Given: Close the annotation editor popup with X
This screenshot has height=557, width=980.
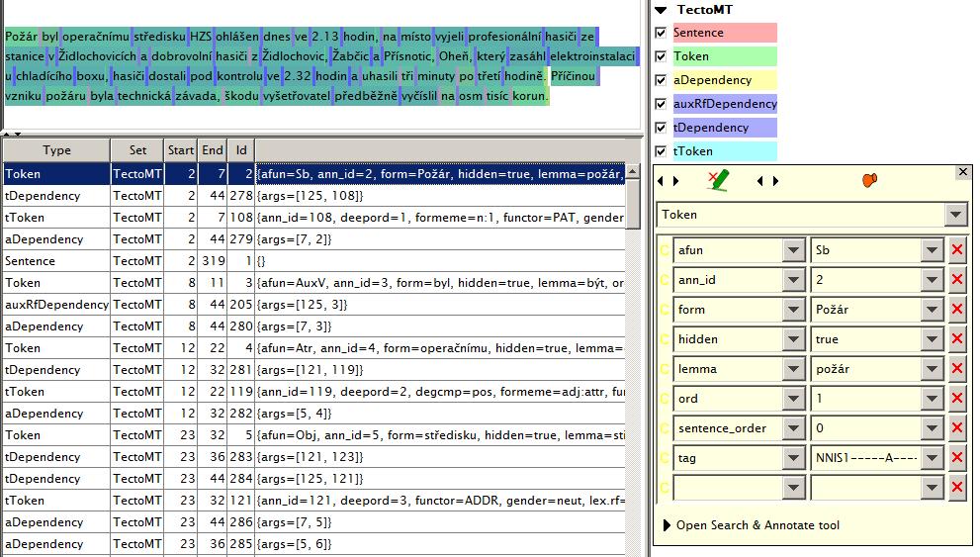Looking at the screenshot, I should [962, 171].
